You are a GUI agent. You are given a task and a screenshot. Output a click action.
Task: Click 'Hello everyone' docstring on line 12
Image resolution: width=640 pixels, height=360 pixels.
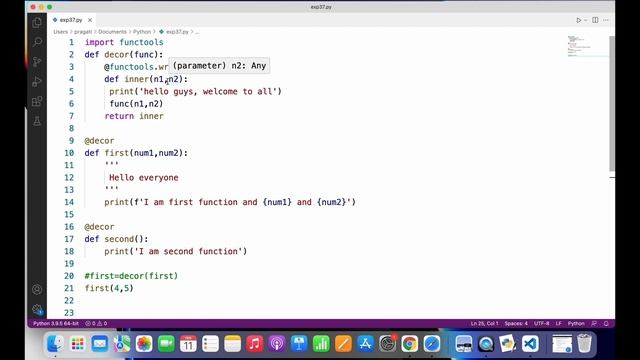(x=144, y=178)
